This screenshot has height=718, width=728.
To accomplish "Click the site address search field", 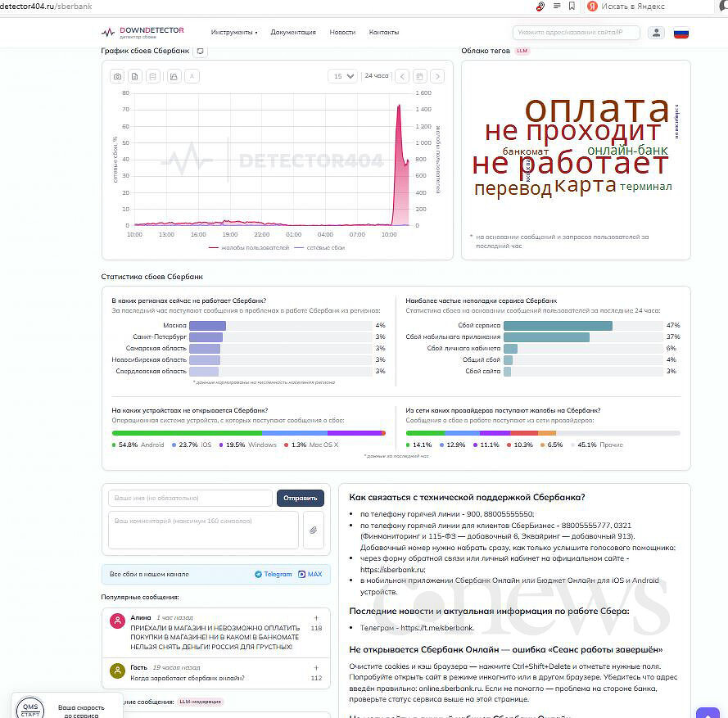I will 575,33.
